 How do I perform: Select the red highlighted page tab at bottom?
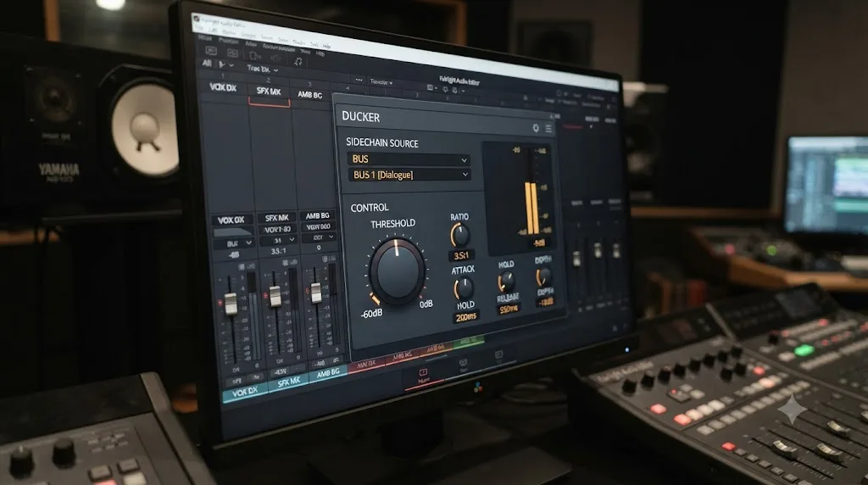tap(423, 376)
